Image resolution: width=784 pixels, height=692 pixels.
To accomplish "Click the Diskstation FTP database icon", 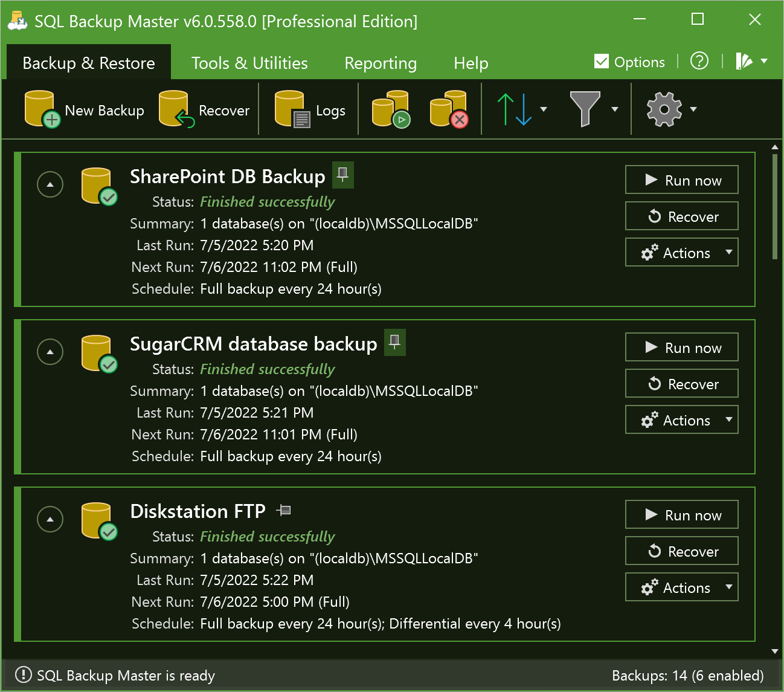I will (99, 521).
